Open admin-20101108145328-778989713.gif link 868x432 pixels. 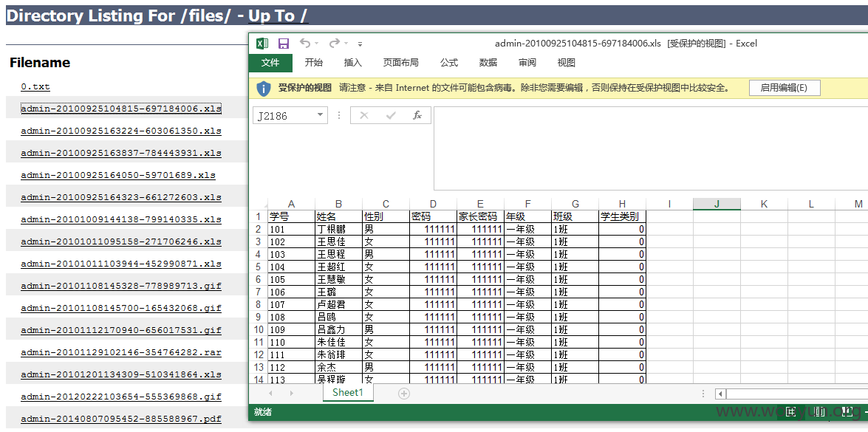[x=121, y=286]
